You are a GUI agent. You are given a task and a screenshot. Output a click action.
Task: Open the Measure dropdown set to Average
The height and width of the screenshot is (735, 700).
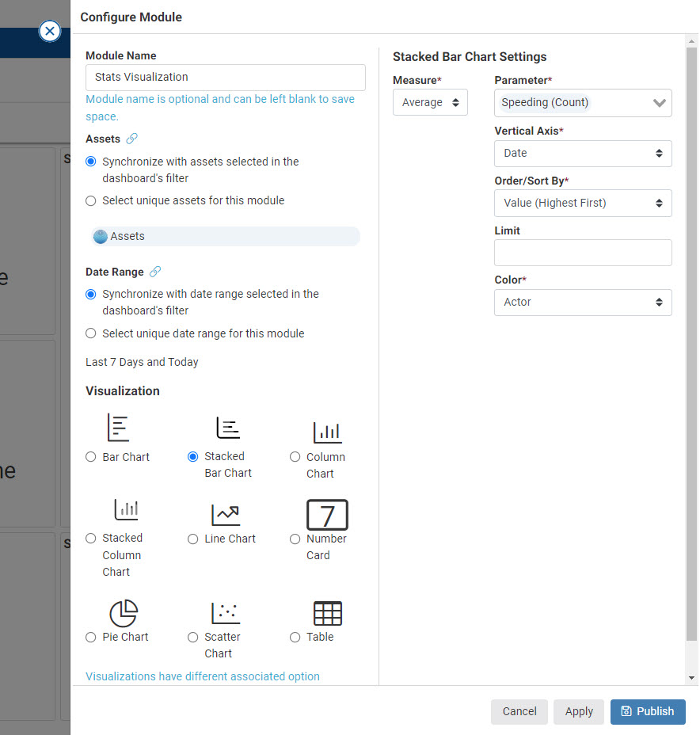[430, 101]
